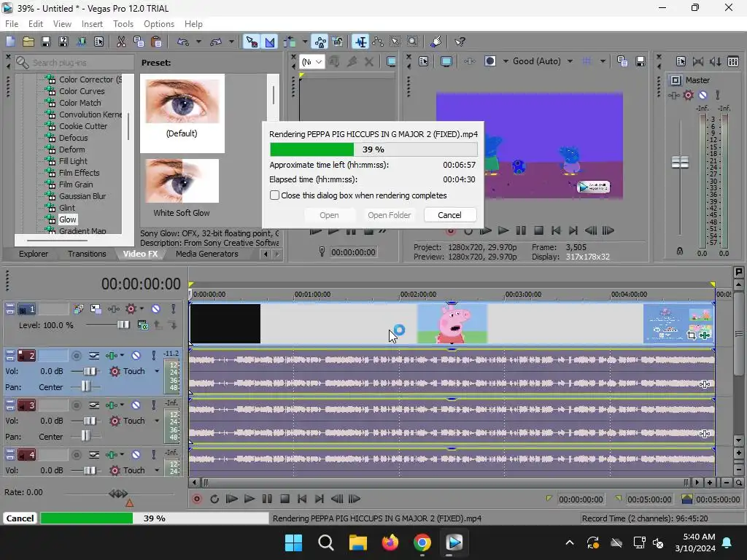Switch to the Media Generators tab
The image size is (747, 560).
point(206,254)
